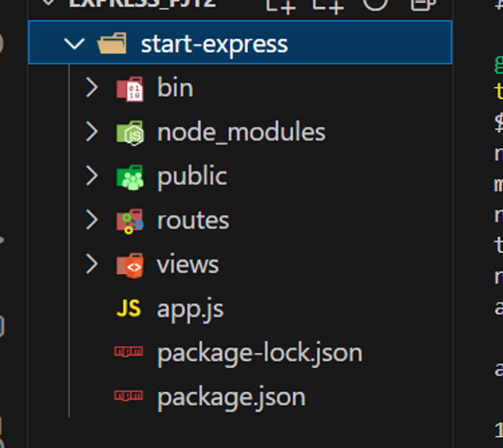Click the views folder HTML icon
This screenshot has height=448, width=503.
[130, 265]
